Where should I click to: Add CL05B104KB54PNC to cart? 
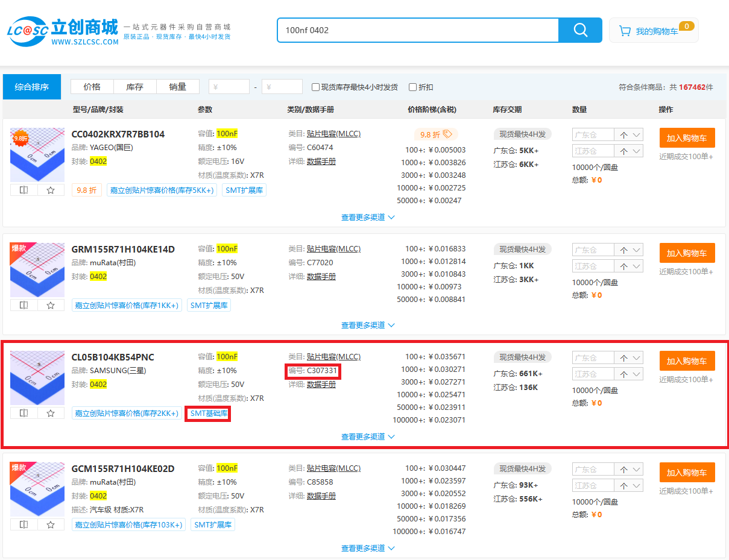click(x=687, y=361)
